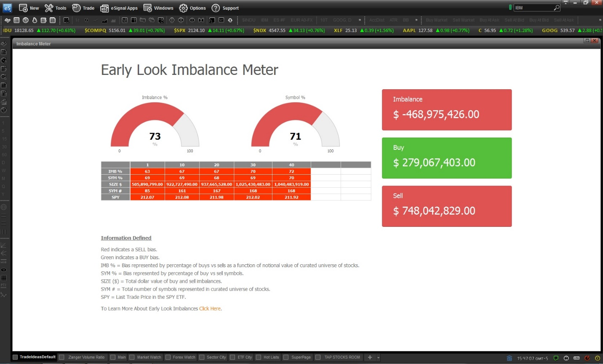Click the percent scale toolbar icon
The width and height of the screenshot is (603, 364).
point(152,20)
